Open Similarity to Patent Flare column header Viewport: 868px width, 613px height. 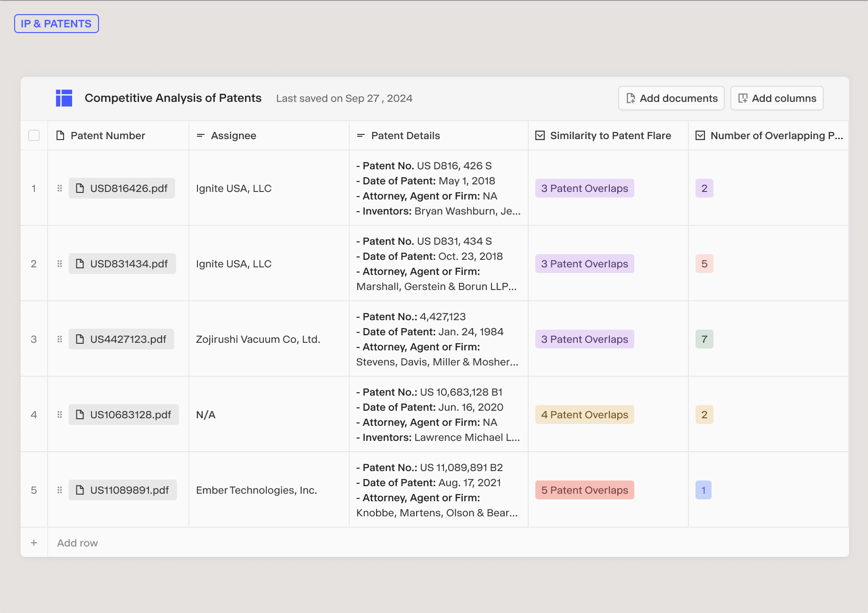[610, 136]
